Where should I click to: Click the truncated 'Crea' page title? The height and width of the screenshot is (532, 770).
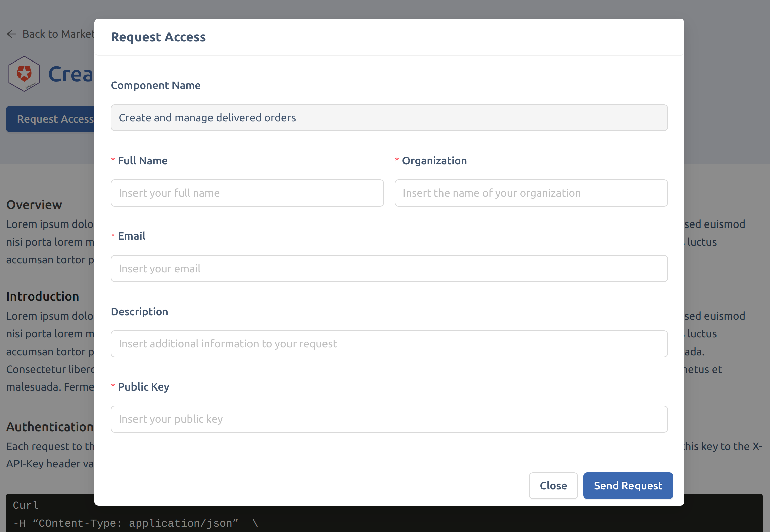click(x=72, y=74)
